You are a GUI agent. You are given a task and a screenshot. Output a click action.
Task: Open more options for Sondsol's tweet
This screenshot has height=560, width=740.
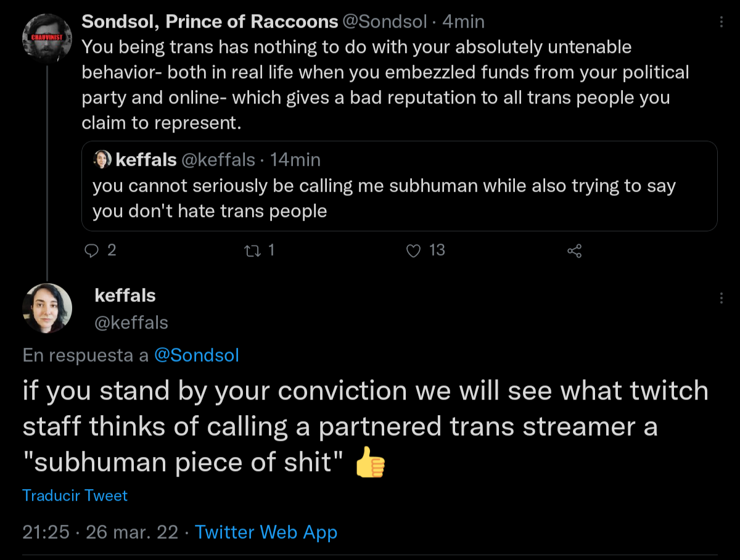(x=721, y=22)
